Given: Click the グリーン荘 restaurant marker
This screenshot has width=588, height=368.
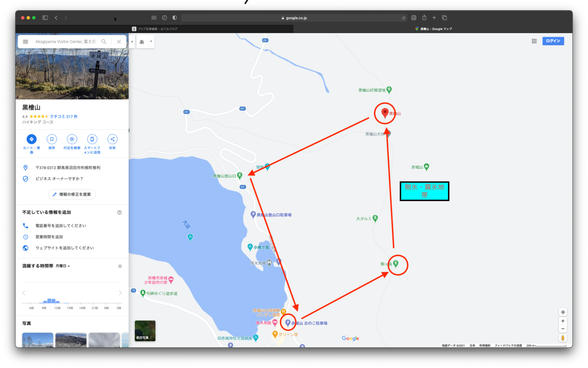Looking at the screenshot, I should pos(275,334).
